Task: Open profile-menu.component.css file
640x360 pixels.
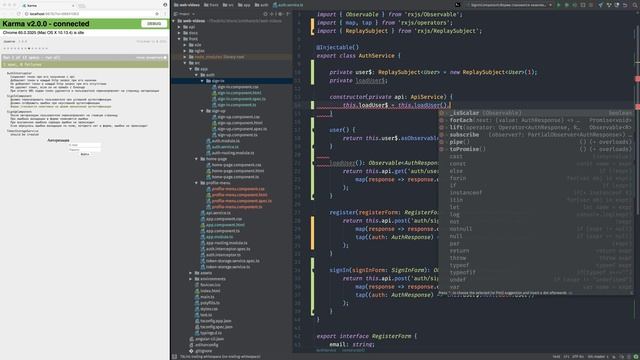Action: (238, 189)
